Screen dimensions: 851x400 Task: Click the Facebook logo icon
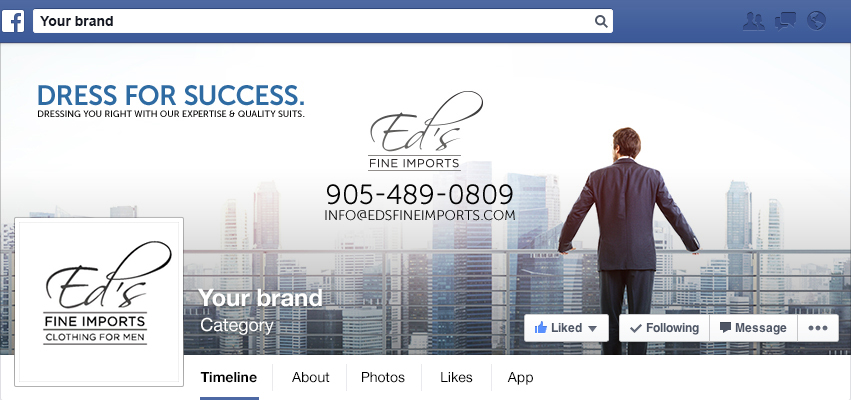pyautogui.click(x=14, y=21)
